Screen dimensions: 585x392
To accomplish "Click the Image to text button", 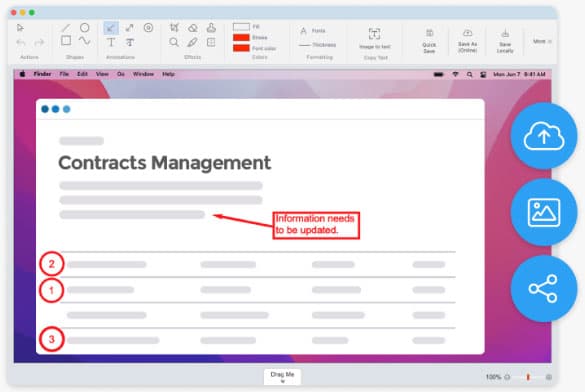I will [375, 38].
